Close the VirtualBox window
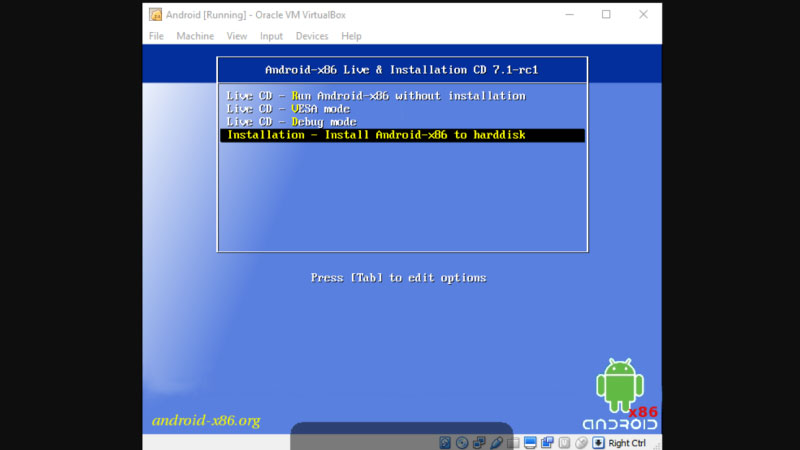The image size is (800, 450). (643, 15)
